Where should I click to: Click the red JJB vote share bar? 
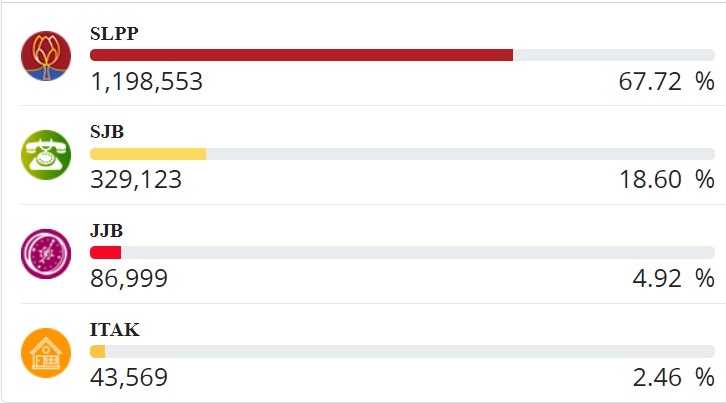(105, 253)
